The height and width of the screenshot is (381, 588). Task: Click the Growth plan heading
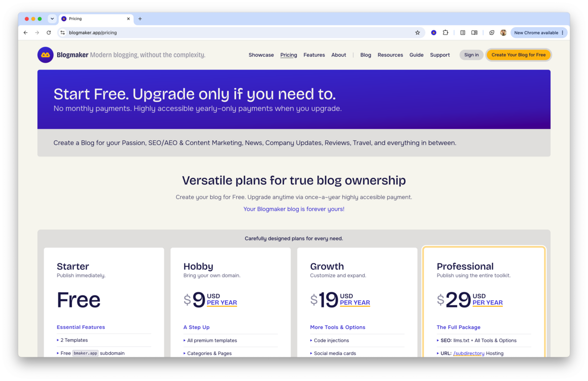click(x=327, y=266)
